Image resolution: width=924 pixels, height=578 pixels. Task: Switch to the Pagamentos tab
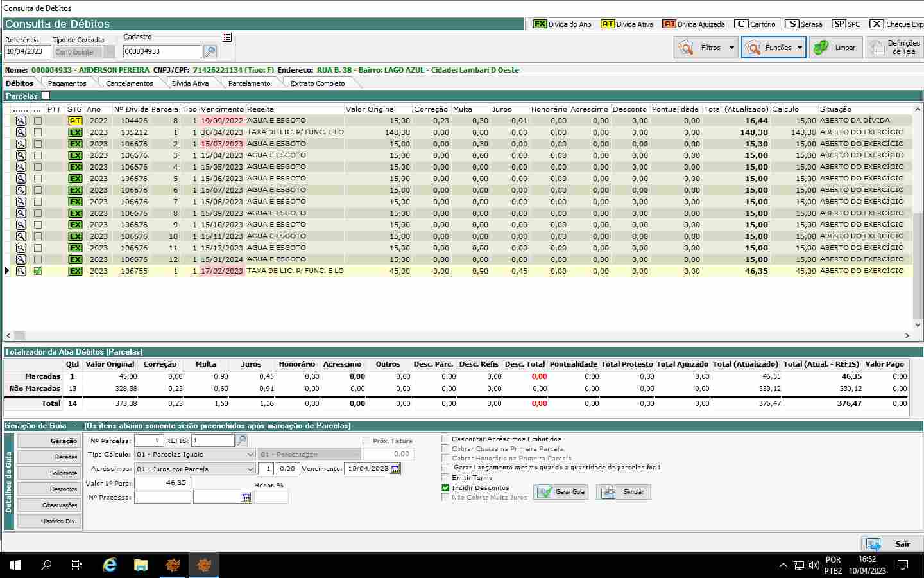click(67, 83)
